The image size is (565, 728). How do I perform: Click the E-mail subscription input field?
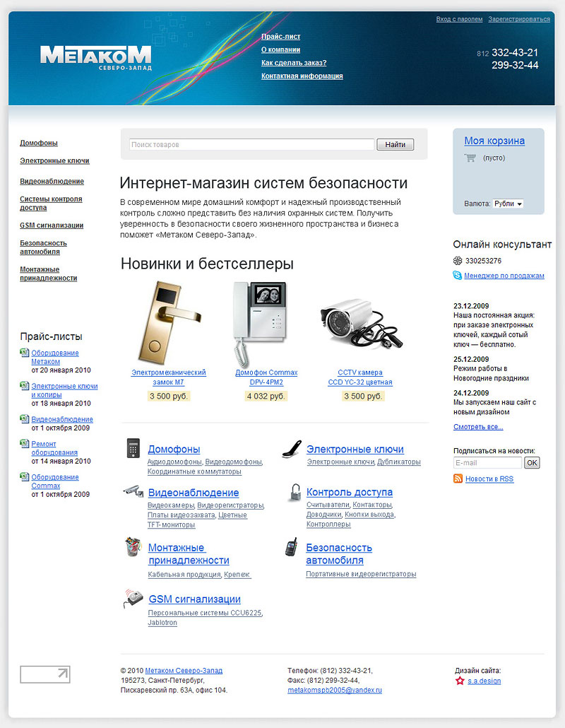click(x=487, y=462)
